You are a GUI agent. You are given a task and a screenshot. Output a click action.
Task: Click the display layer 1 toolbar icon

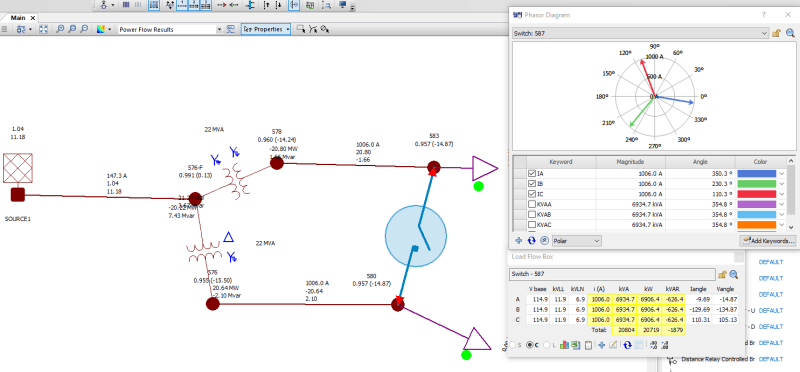pyautogui.click(x=182, y=5)
